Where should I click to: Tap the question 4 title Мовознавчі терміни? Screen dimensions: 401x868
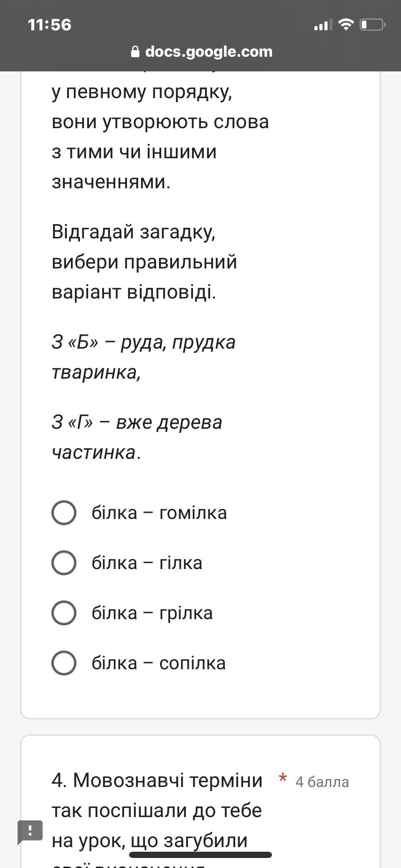[168, 780]
